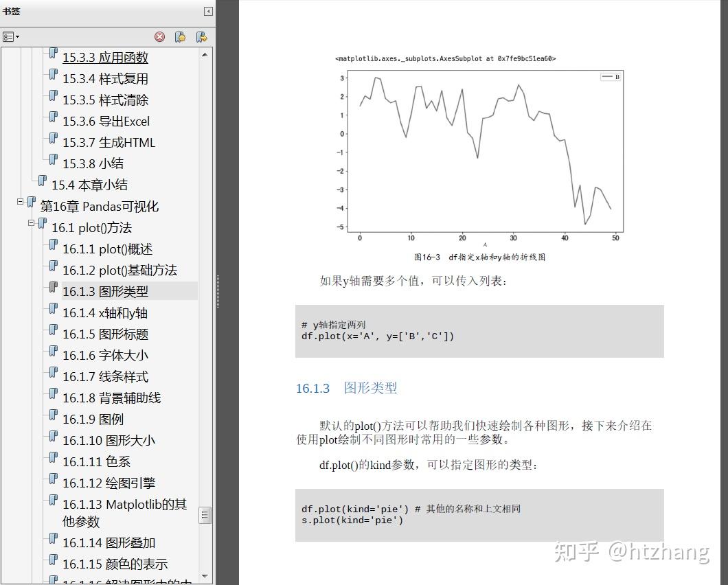728x585 pixels.
Task: Open bookmark 15.3.3 应用函数
Action: click(x=105, y=58)
